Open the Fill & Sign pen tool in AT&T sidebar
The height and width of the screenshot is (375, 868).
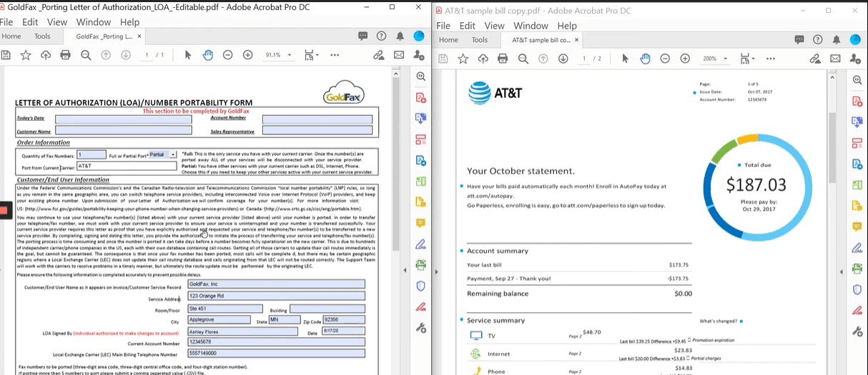coord(857,249)
